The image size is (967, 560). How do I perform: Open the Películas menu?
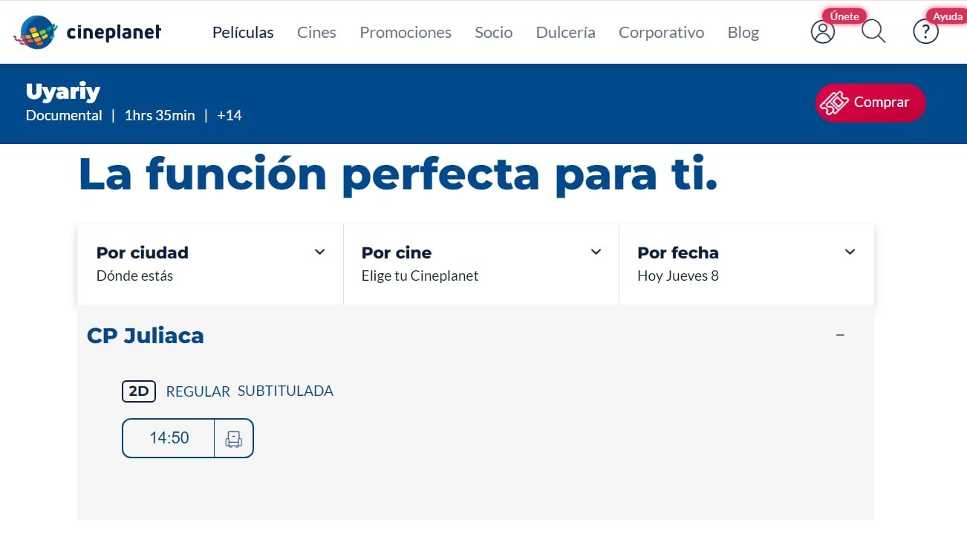pos(243,33)
